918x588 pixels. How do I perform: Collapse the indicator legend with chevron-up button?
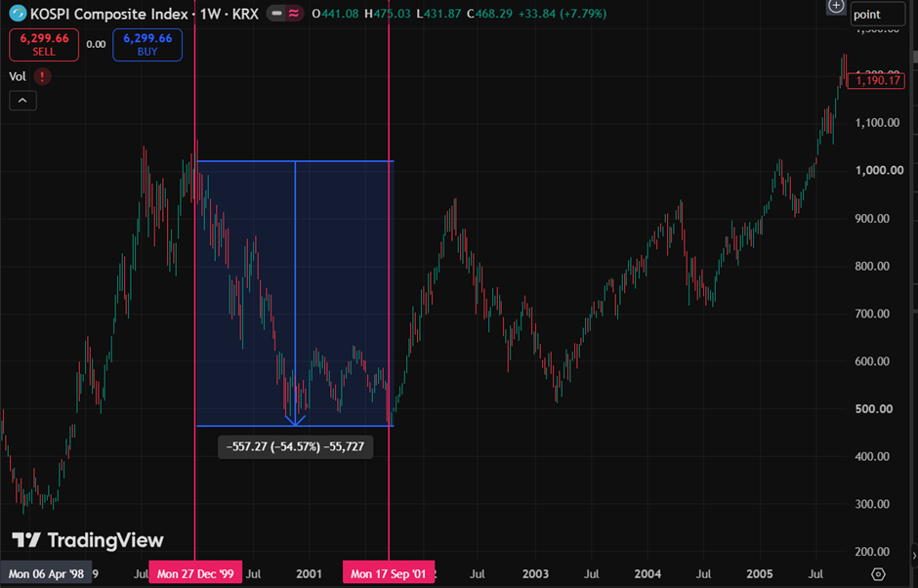(22, 101)
